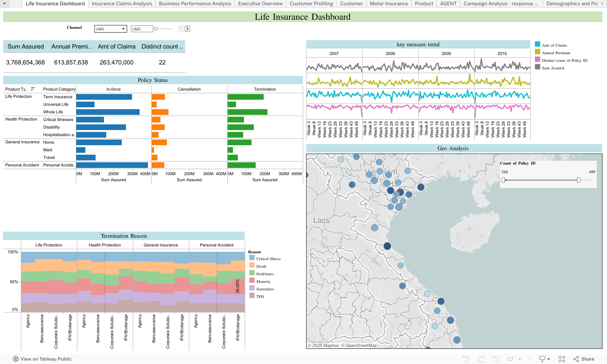607x364 pixels.
Task: Select the Death reason legend swatch
Action: (x=252, y=265)
